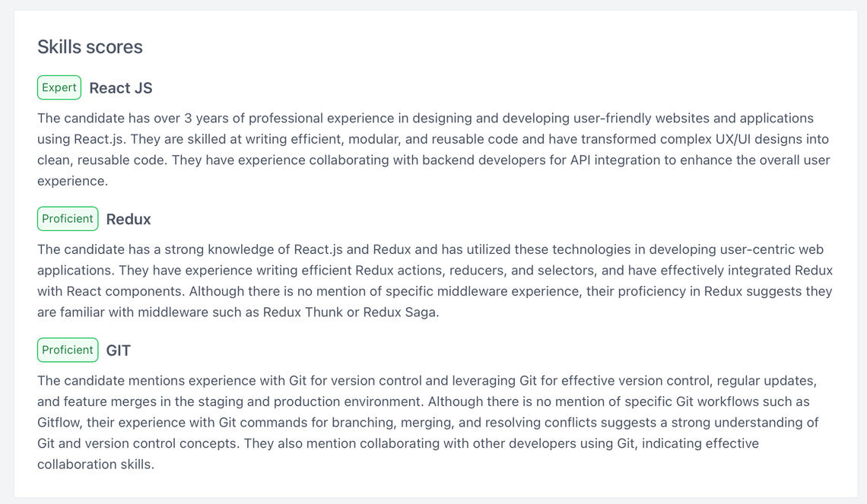
Task: Select the Redux skill title
Action: pyautogui.click(x=129, y=220)
